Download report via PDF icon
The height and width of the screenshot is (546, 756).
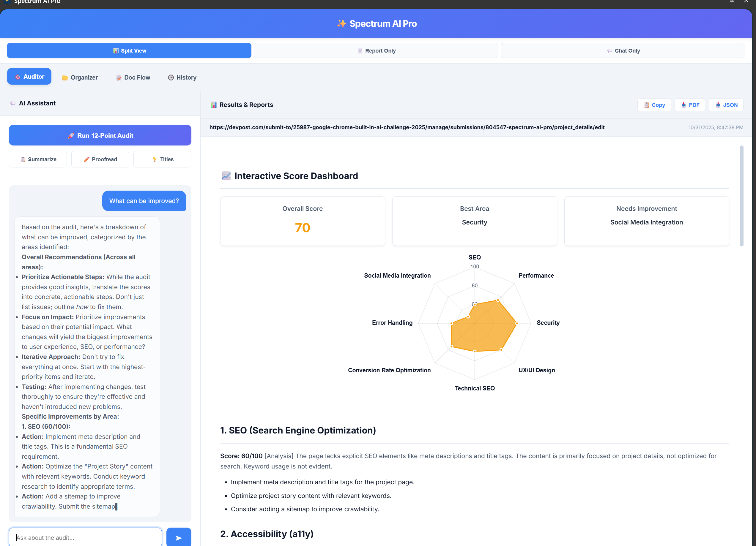(x=689, y=105)
